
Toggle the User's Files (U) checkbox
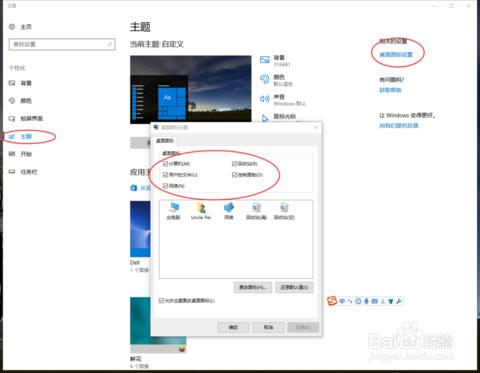[x=165, y=175]
